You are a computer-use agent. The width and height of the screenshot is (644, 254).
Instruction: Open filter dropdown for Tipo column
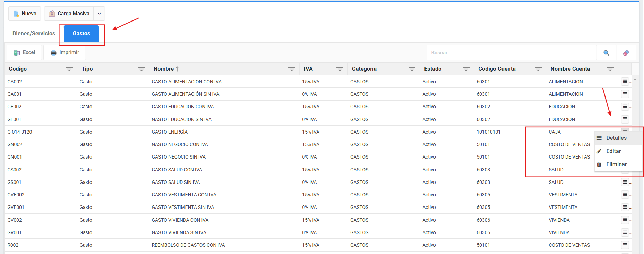141,69
